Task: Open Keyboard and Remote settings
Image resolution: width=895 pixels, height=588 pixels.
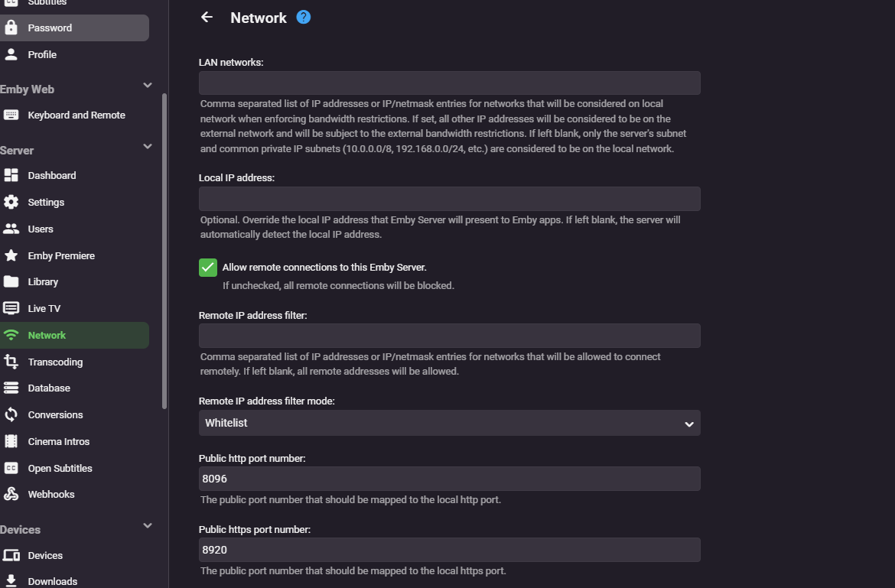Action: pos(76,115)
